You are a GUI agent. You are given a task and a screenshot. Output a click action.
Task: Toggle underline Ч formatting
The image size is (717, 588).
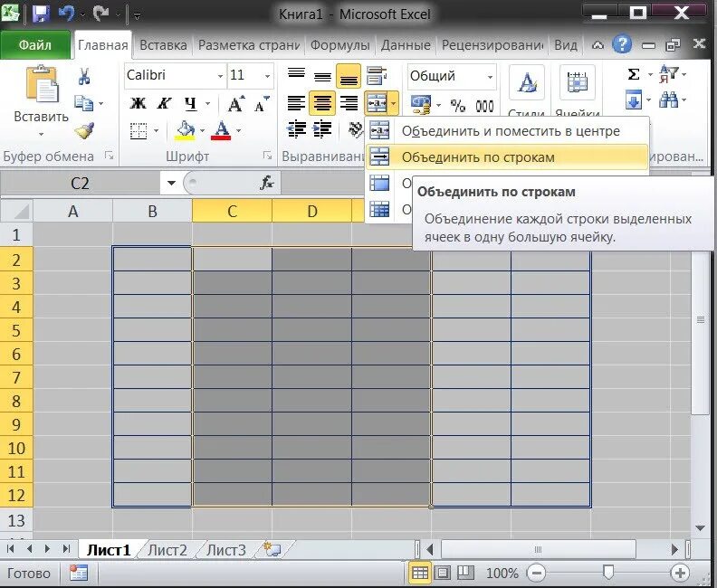click(191, 104)
